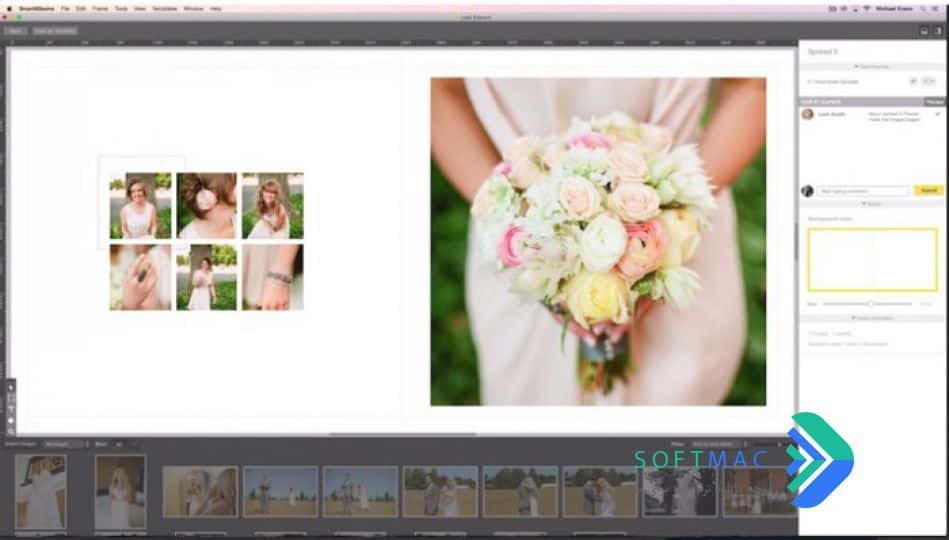Click the left panel layout icon top-right

point(924,31)
